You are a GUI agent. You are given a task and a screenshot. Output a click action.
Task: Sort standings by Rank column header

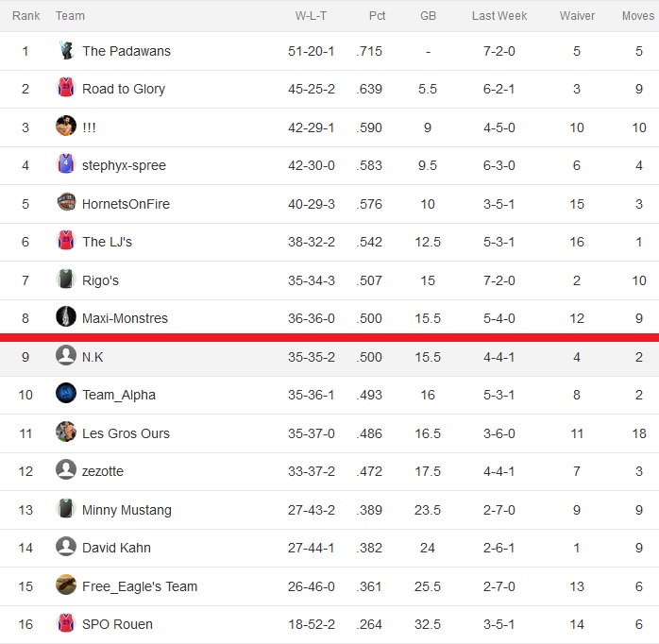click(26, 15)
